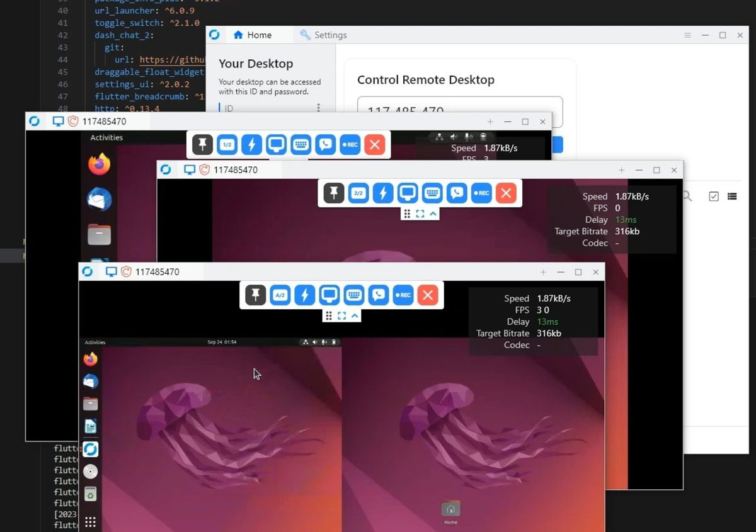The image size is (756, 532).
Task: Toggle fullscreen for the remote session
Action: (x=341, y=315)
